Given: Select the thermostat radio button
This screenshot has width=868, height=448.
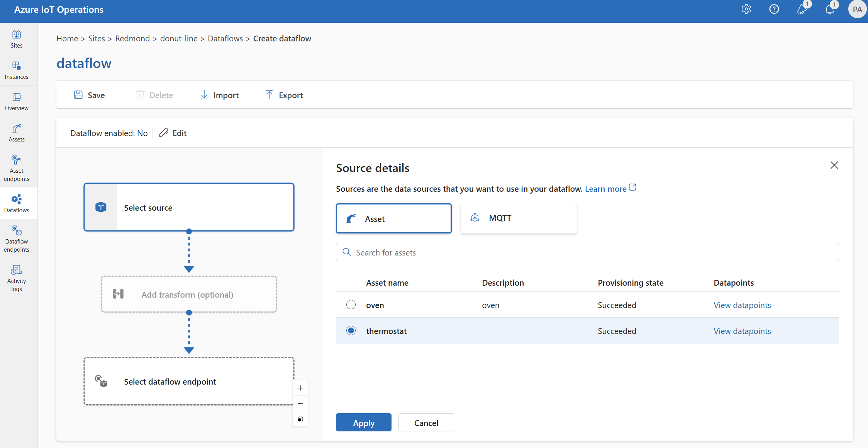Looking at the screenshot, I should (x=350, y=330).
